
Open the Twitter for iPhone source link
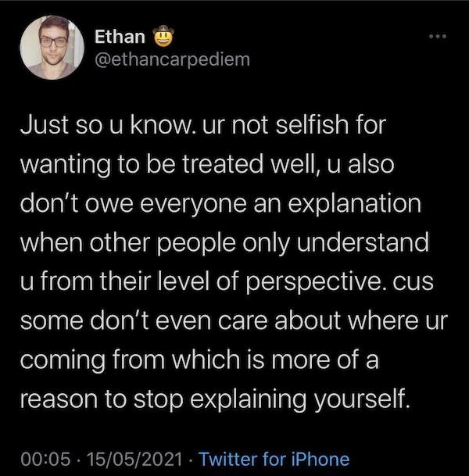(x=274, y=459)
